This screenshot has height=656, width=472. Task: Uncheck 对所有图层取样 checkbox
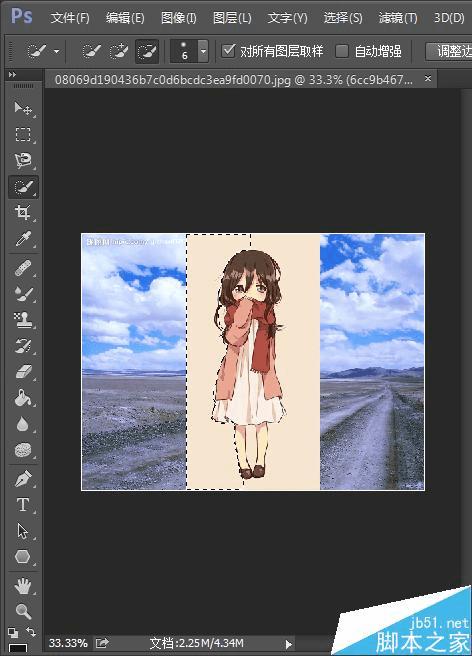click(x=228, y=51)
